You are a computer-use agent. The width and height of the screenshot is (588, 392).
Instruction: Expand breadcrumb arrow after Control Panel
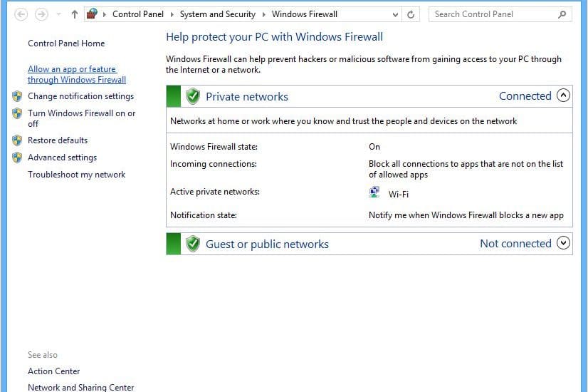(x=172, y=15)
